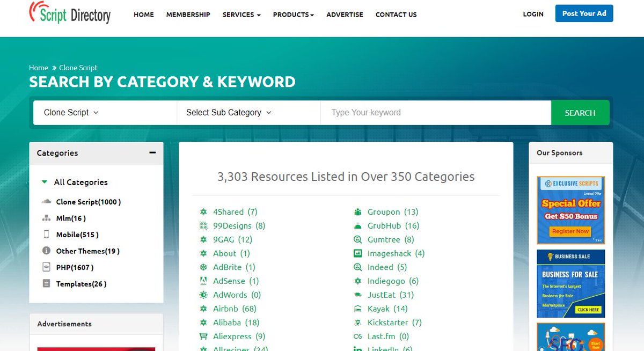Click the truck icon beside JustEat
The width and height of the screenshot is (644, 351).
coord(358,295)
